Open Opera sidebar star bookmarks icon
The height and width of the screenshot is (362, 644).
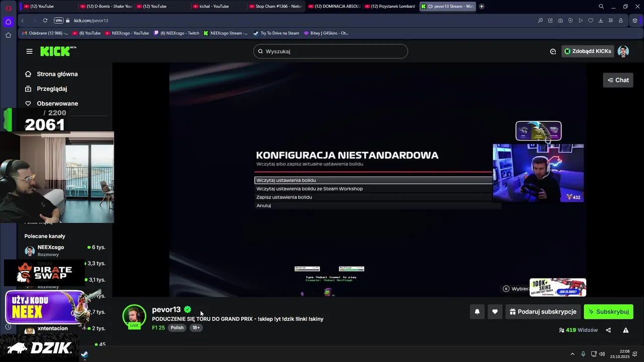pyautogui.click(x=8, y=35)
